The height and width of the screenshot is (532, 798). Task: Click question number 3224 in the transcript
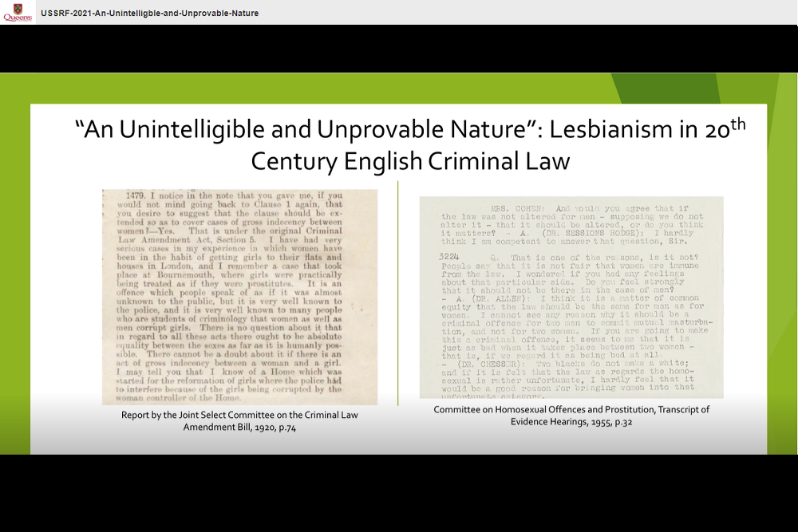pyautogui.click(x=450, y=257)
